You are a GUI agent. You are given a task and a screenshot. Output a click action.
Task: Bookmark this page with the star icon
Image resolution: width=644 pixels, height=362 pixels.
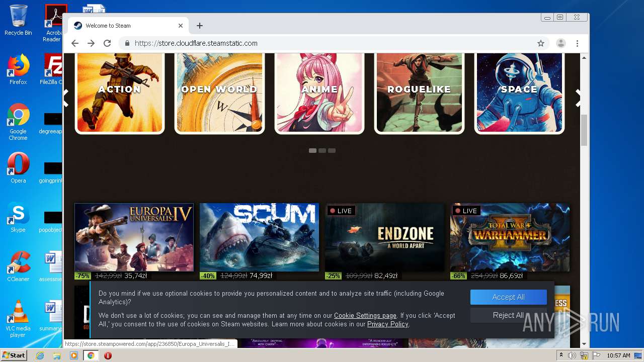pyautogui.click(x=541, y=43)
